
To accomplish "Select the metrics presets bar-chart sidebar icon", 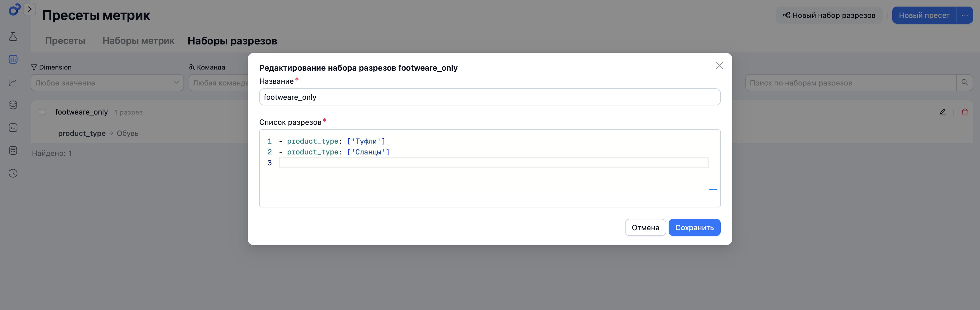I will (13, 59).
